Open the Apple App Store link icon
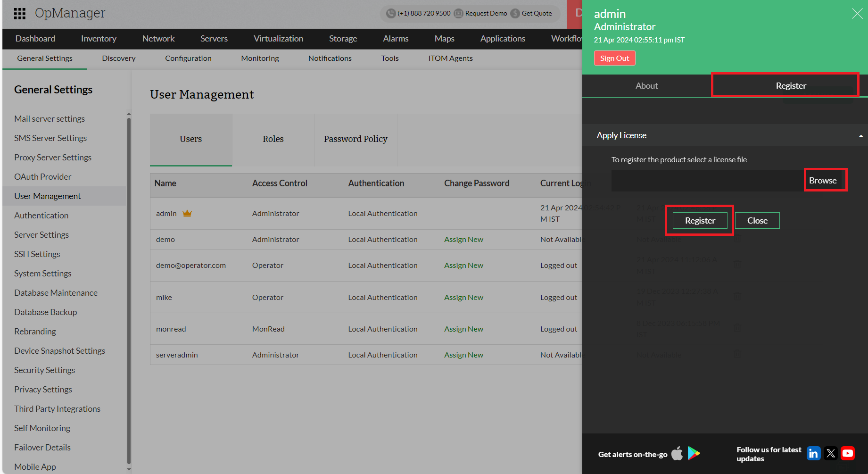Screen dimensions: 868x474 tap(677, 453)
